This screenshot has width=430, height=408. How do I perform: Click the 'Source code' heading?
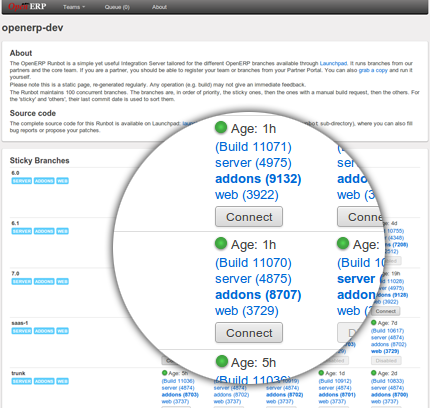(33, 113)
